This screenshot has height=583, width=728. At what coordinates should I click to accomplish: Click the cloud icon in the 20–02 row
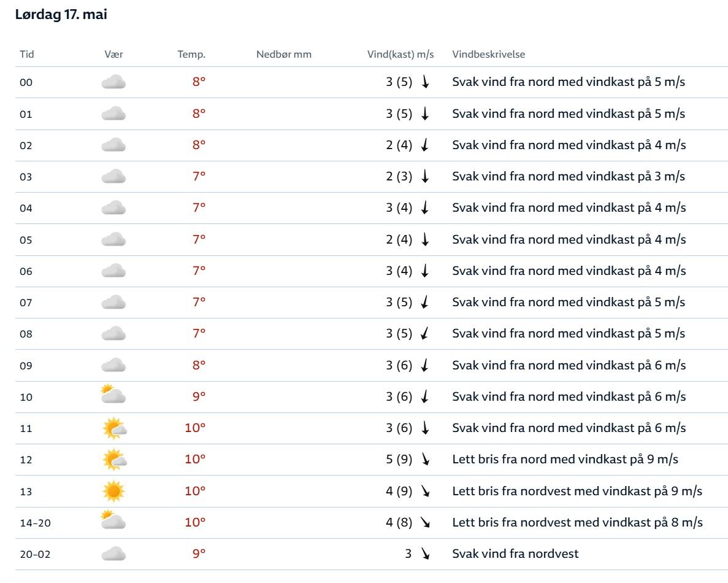pyautogui.click(x=113, y=554)
